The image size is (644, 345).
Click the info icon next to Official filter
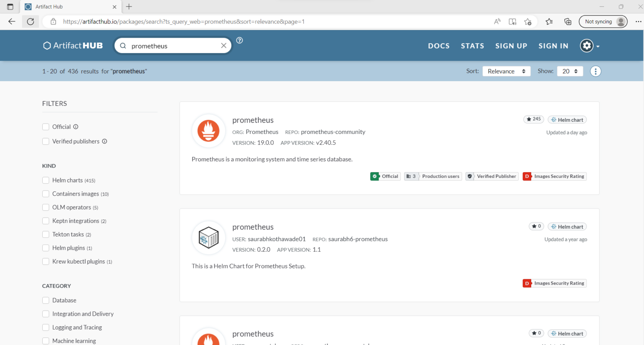[75, 126]
